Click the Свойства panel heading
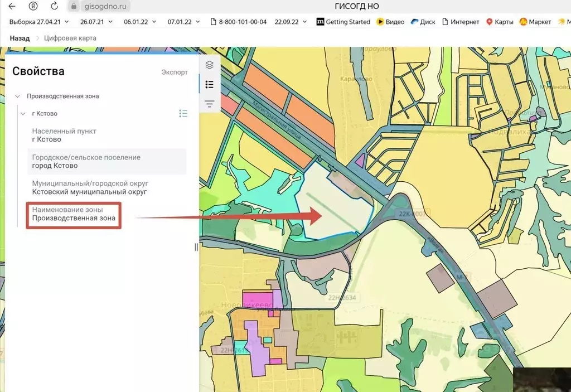571x392 pixels. pyautogui.click(x=38, y=71)
